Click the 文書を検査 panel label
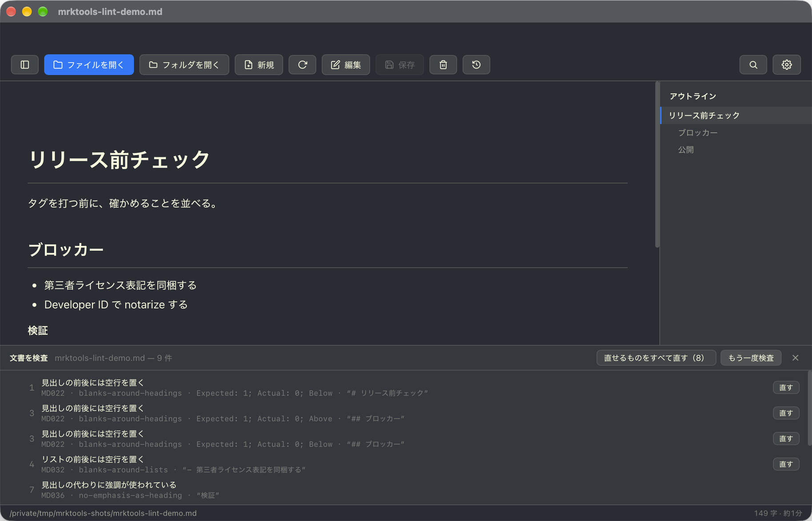The image size is (812, 521). pyautogui.click(x=29, y=358)
